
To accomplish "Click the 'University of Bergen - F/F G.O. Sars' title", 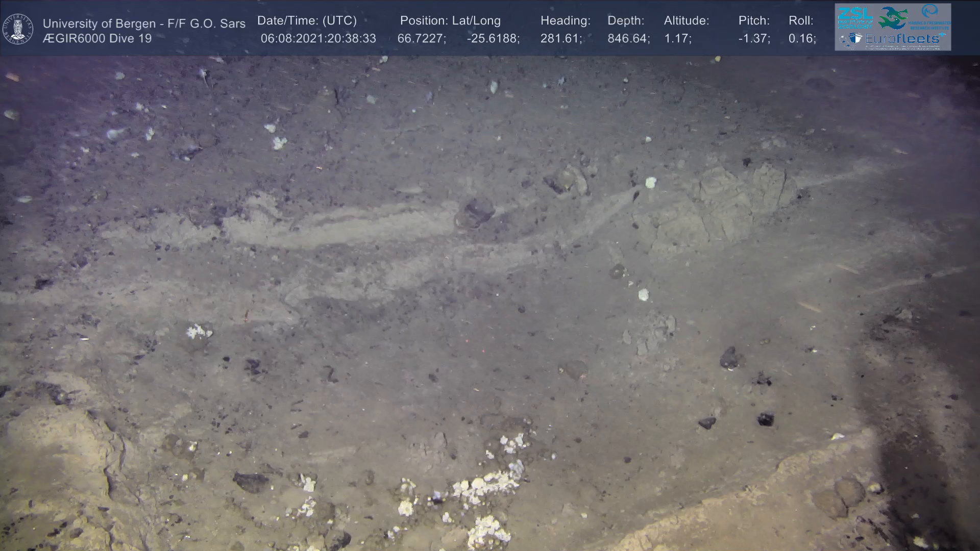I will pyautogui.click(x=144, y=23).
